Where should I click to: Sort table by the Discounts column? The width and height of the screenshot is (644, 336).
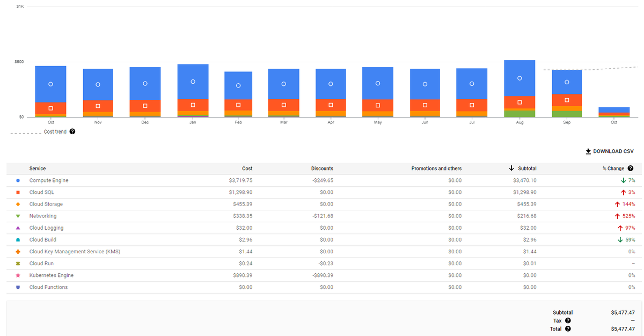click(x=322, y=169)
